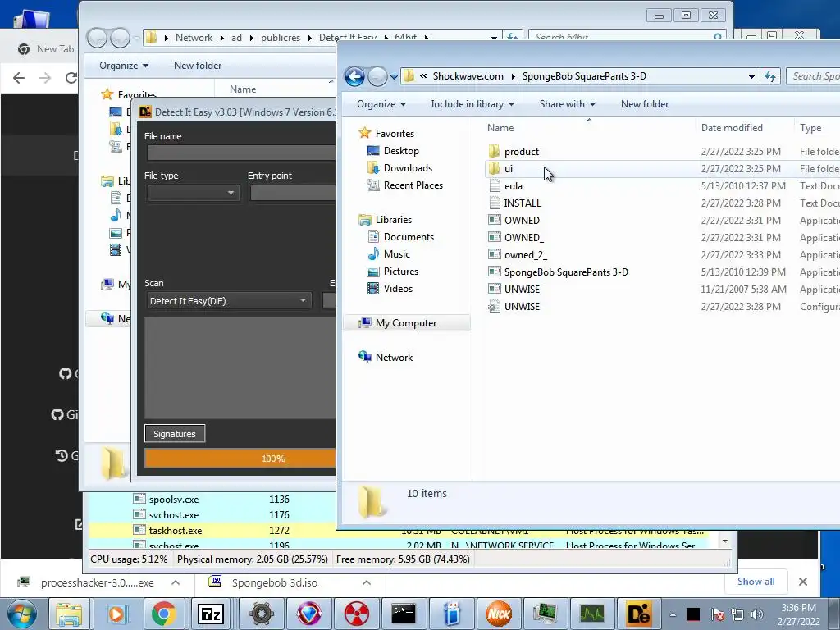840x630 pixels.
Task: Click the Action Center flag tray icon
Action: click(718, 614)
